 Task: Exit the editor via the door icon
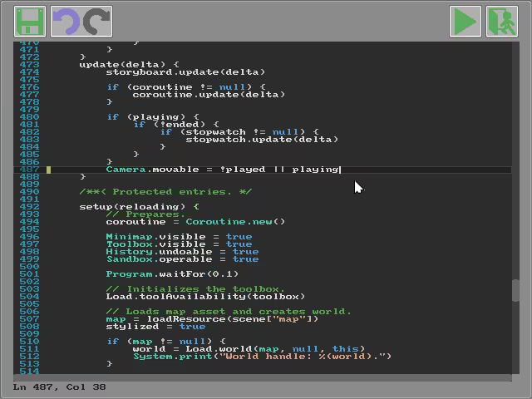[x=501, y=22]
